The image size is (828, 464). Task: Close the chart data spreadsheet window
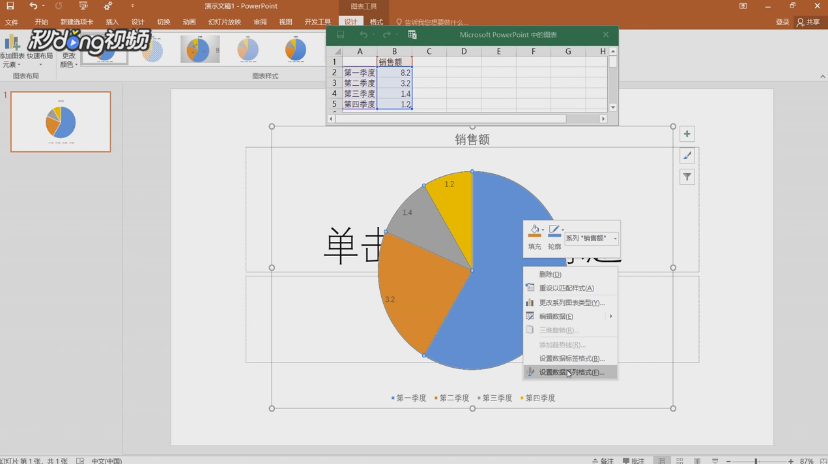point(606,34)
